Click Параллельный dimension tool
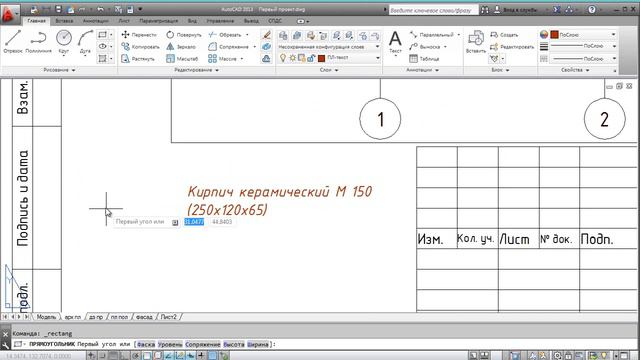640x360 pixels. [x=432, y=35]
